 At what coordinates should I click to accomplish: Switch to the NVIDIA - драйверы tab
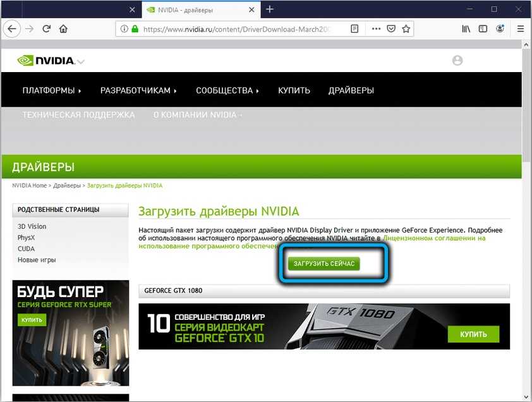coord(202,9)
